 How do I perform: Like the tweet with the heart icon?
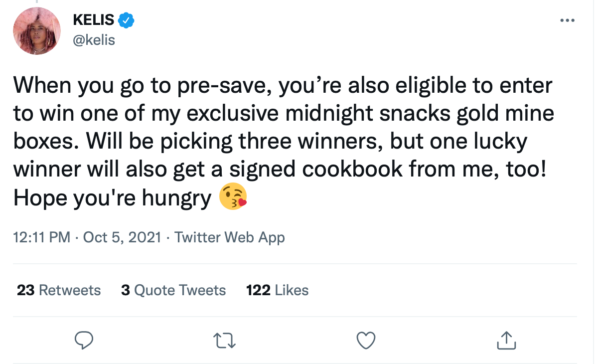pos(366,340)
